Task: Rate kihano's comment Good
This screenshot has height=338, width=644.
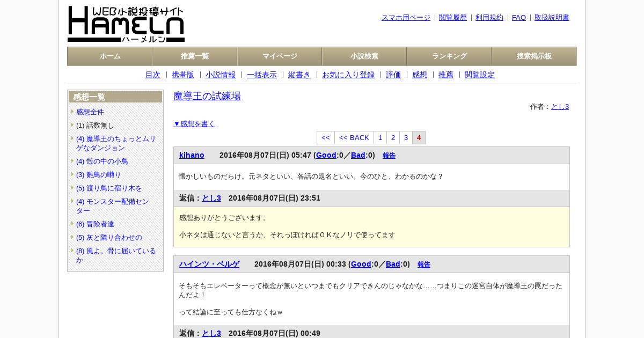Action: [326, 156]
